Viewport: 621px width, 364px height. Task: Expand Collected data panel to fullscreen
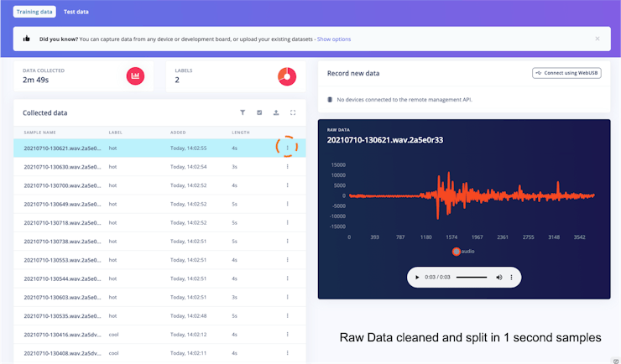point(293,112)
